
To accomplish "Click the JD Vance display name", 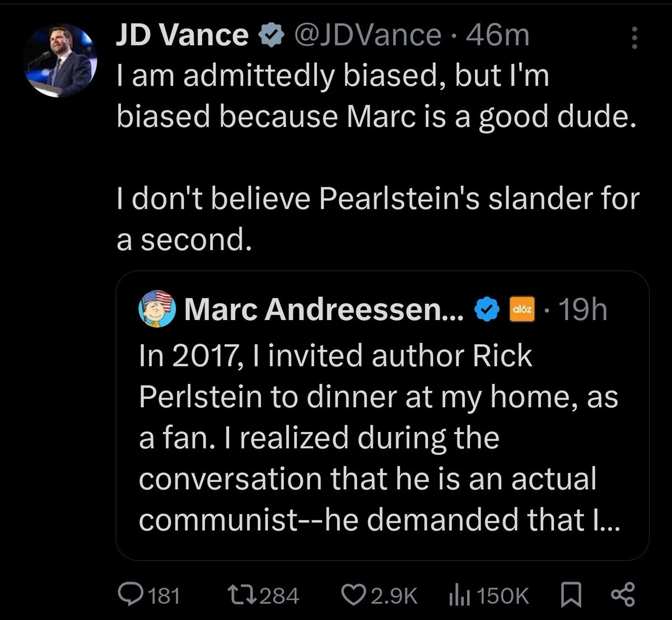I will [x=182, y=36].
